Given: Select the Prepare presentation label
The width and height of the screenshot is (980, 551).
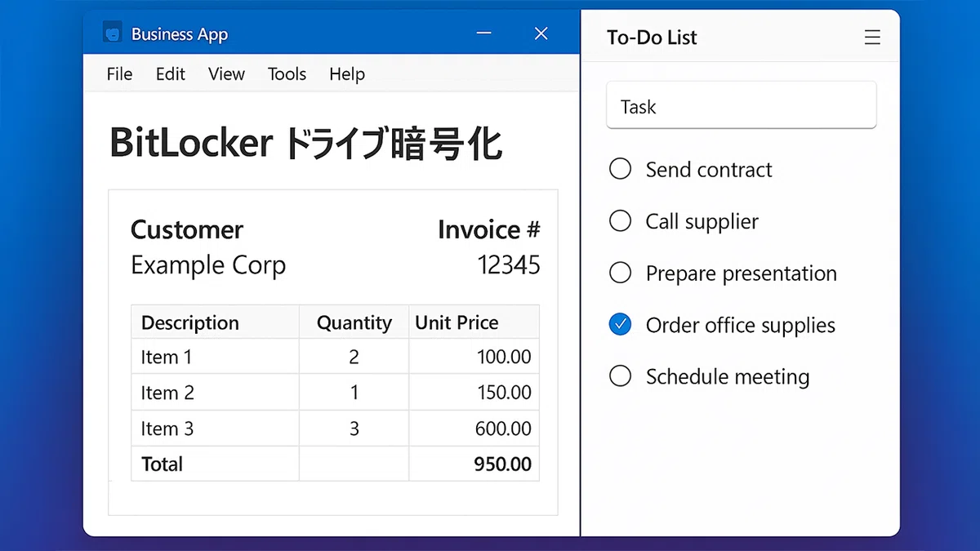Looking at the screenshot, I should coord(742,273).
